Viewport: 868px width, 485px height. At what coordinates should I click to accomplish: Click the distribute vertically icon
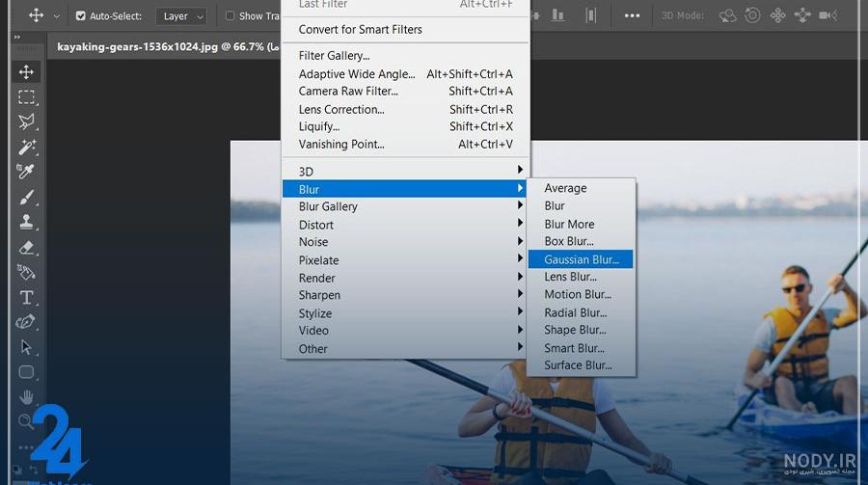point(590,15)
